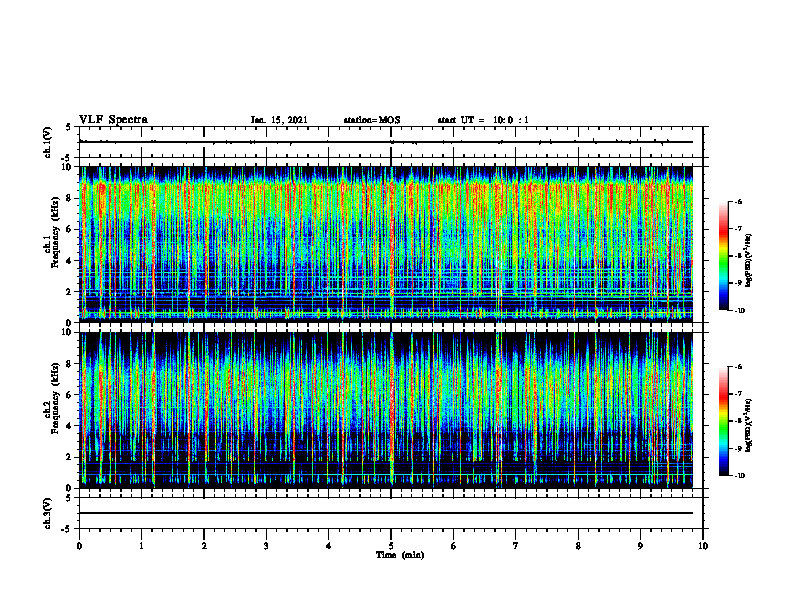
Task: Click the "6" kHz tick on ch.2 axis
Action: click(x=70, y=395)
